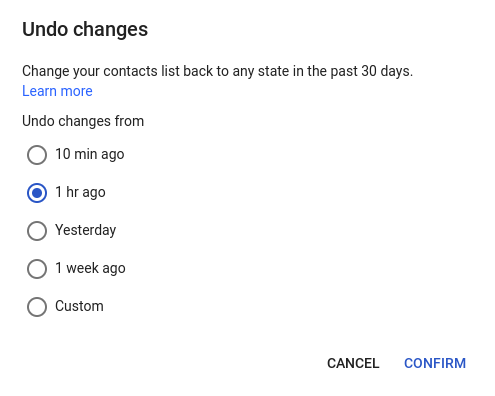Viewport: 495px width, 396px height.
Task: Click the contacts list description sentence
Action: (217, 71)
